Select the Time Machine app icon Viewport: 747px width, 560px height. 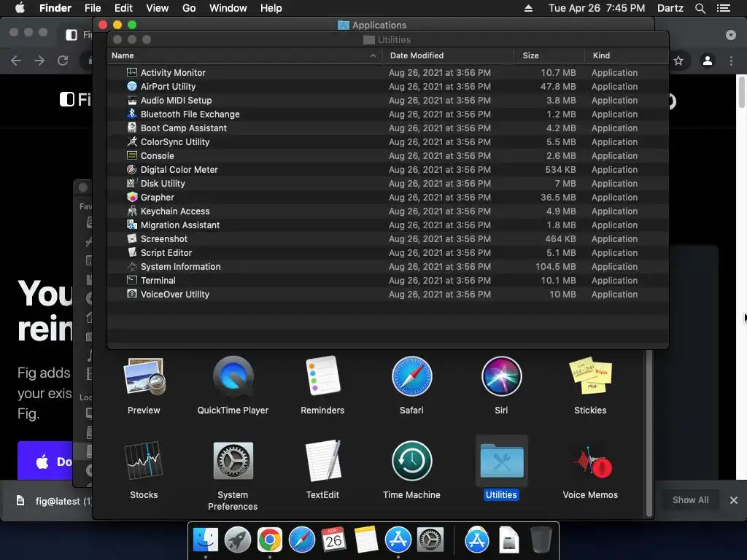(x=411, y=461)
